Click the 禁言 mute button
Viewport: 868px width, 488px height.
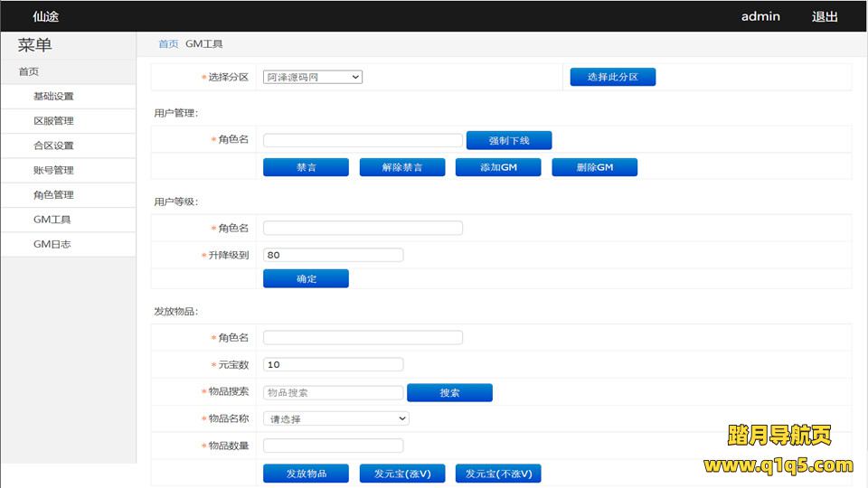[306, 167]
